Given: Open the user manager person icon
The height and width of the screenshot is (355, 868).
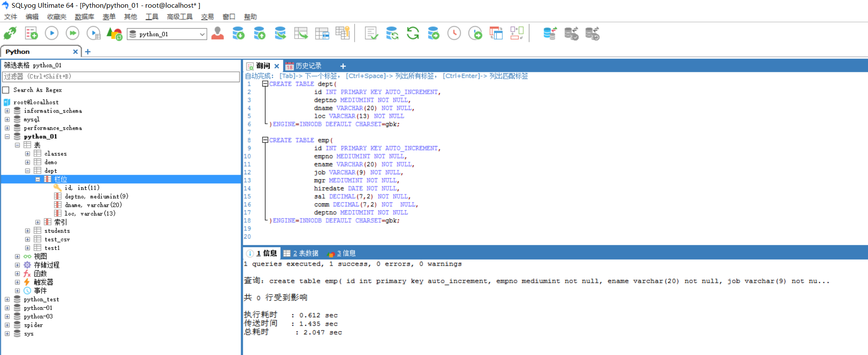Looking at the screenshot, I should coord(218,33).
